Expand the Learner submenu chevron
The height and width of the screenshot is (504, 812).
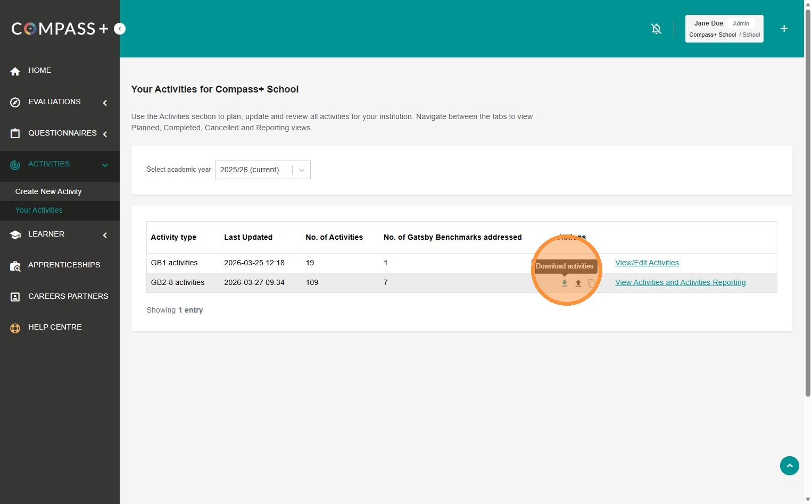tap(105, 235)
